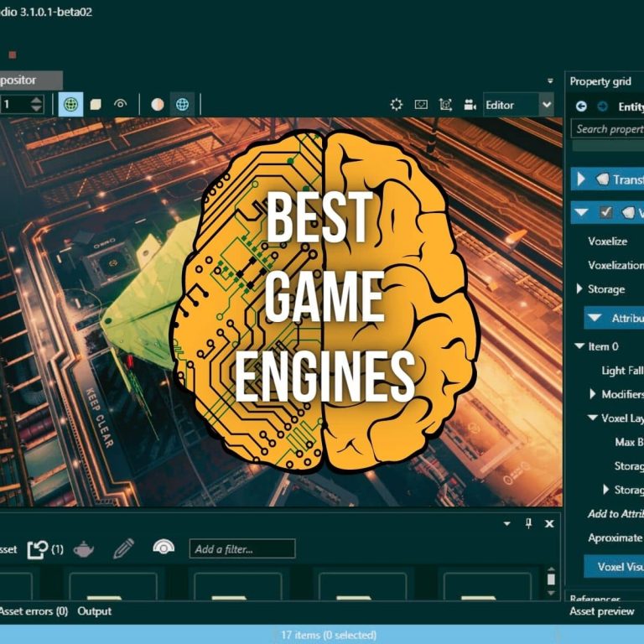Open lighting options sun icon
644x644 pixels.
pos(397,105)
